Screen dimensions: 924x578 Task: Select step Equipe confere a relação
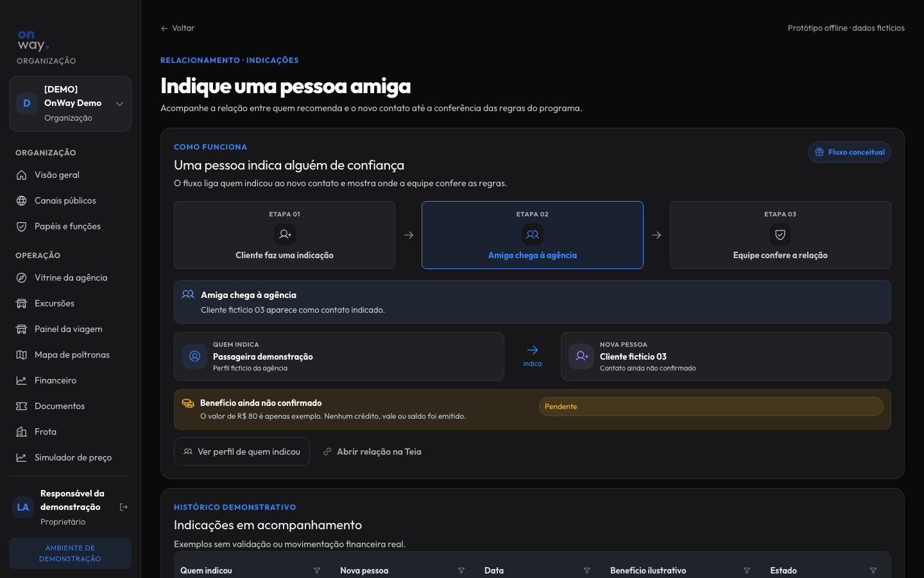(780, 235)
